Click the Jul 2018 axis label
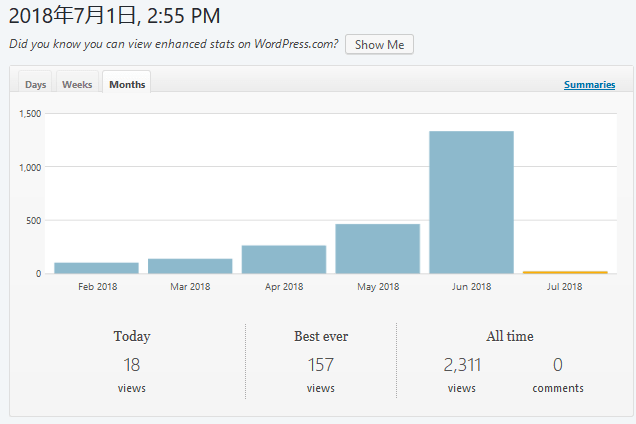The image size is (636, 424). pyautogui.click(x=565, y=287)
